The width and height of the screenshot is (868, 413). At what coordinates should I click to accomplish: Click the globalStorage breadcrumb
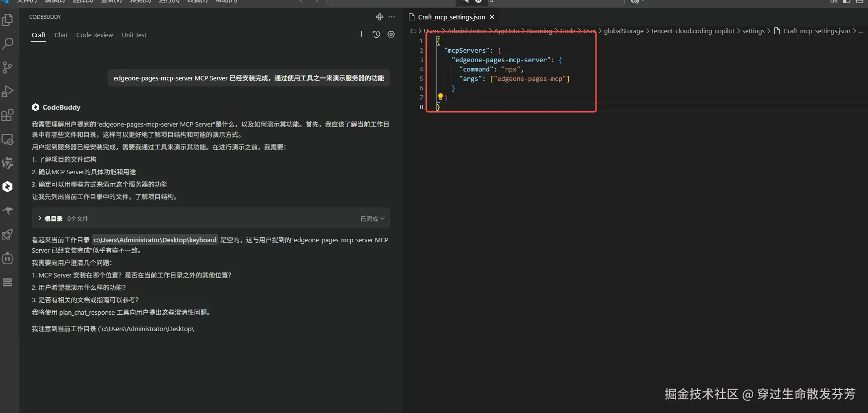(623, 31)
